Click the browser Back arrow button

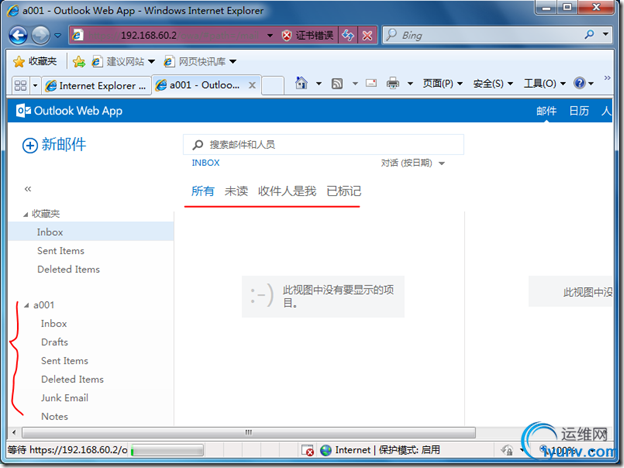coord(18,35)
